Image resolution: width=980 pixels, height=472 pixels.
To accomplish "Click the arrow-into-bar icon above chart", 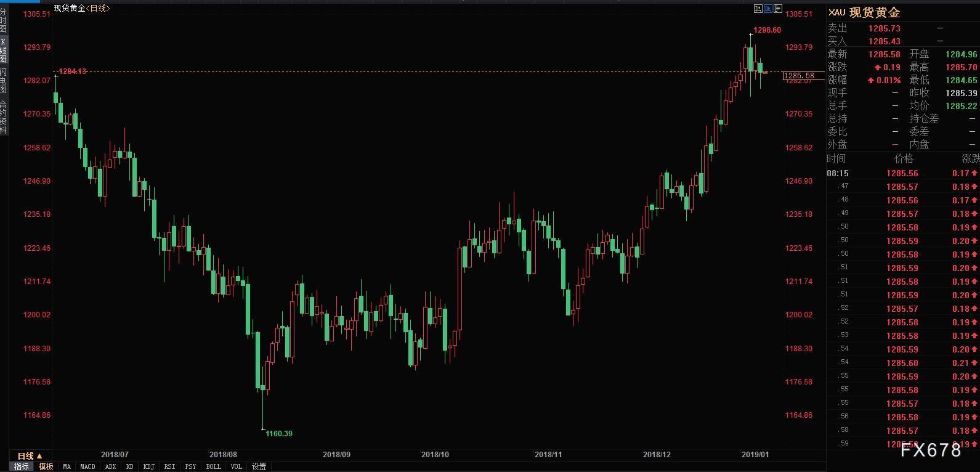I will [x=778, y=9].
